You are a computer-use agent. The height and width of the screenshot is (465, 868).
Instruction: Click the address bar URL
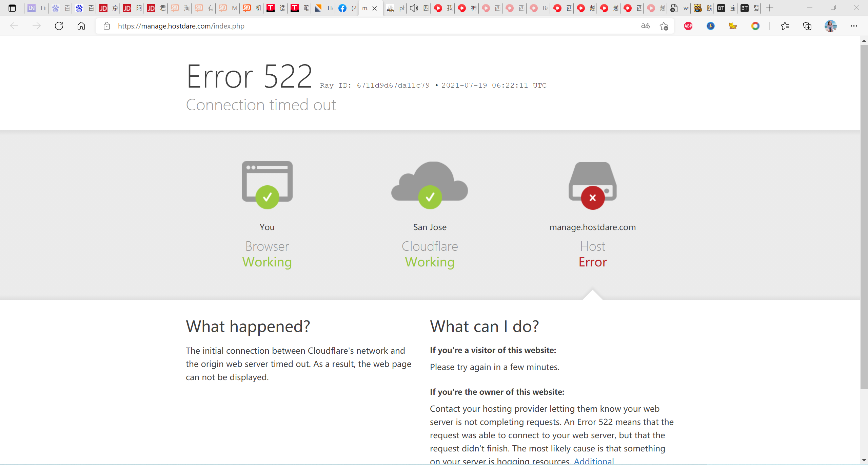[181, 26]
